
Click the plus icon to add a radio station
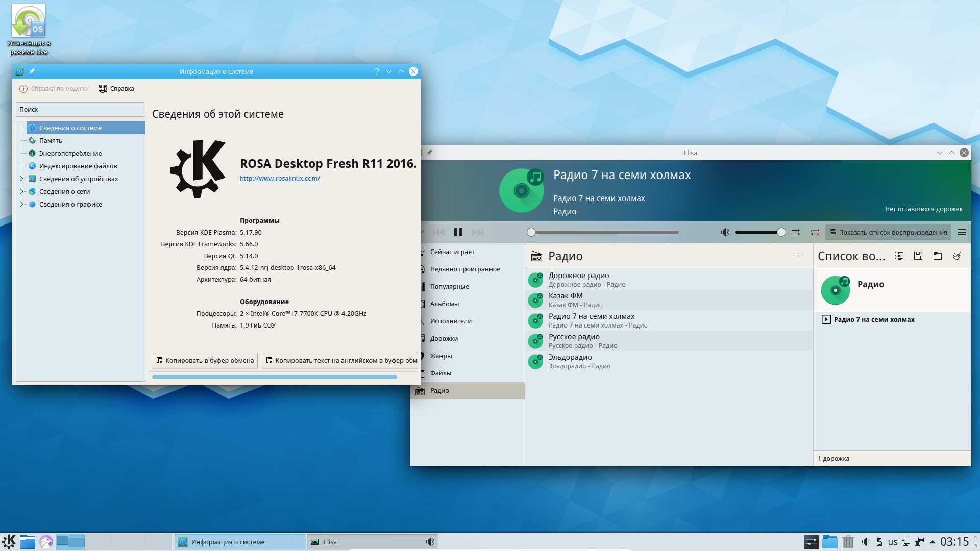click(799, 256)
